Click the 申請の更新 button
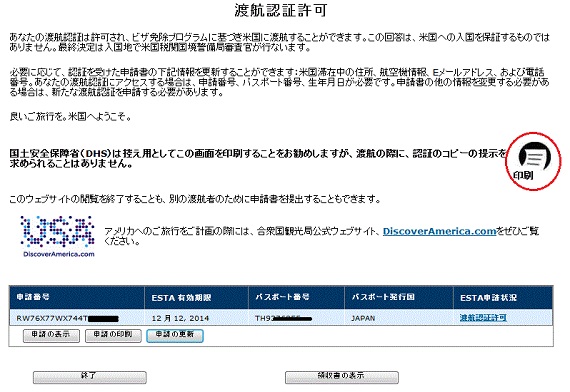Viewport: 570px width, 392px height. pos(175,335)
